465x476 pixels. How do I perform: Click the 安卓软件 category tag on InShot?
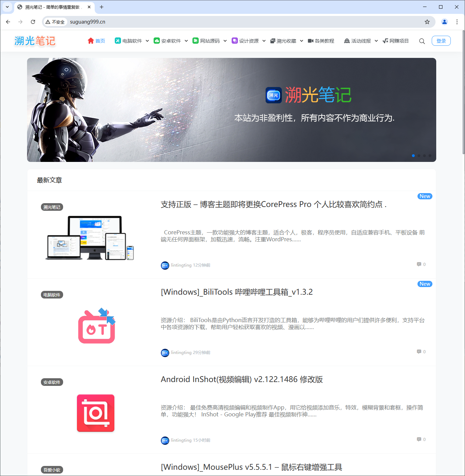point(52,382)
